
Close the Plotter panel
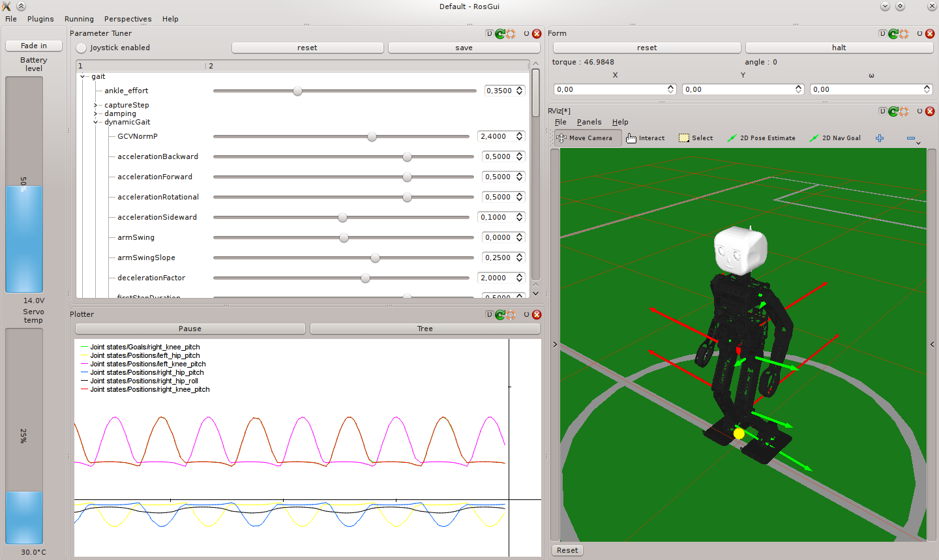(537, 315)
